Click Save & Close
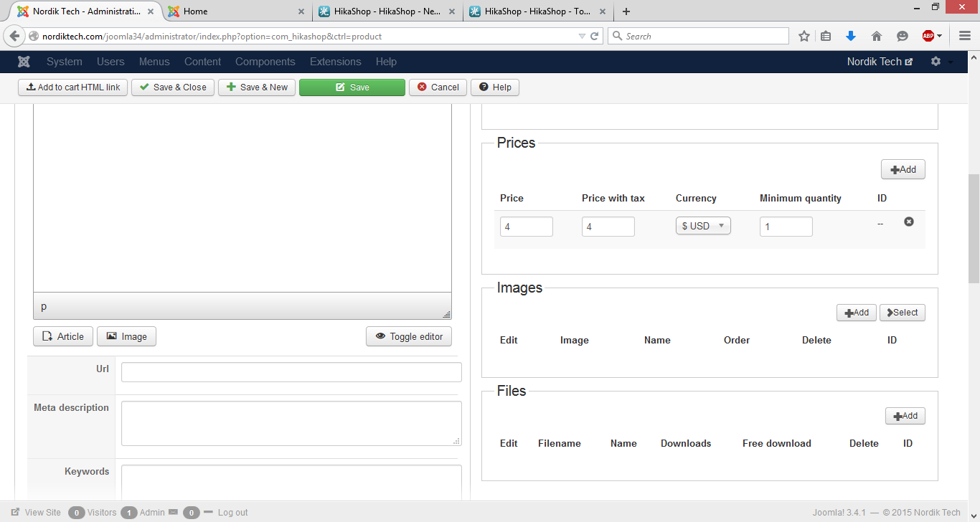Viewport: 980px width, 522px height. (x=173, y=87)
